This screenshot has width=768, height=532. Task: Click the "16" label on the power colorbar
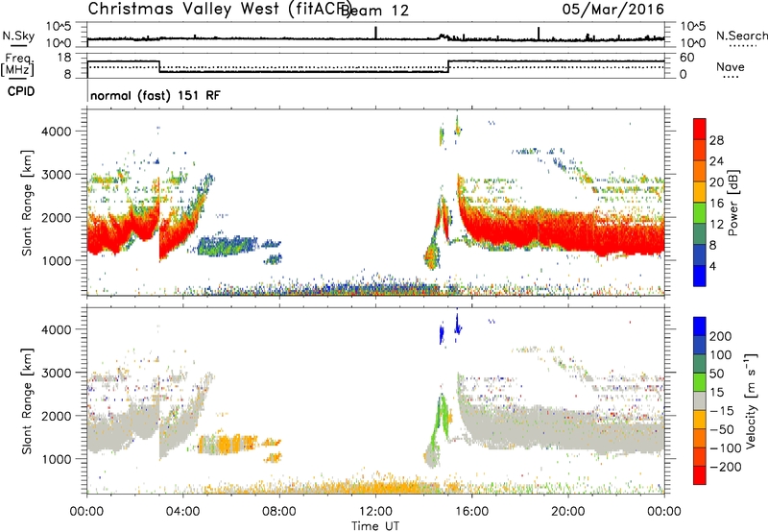716,204
